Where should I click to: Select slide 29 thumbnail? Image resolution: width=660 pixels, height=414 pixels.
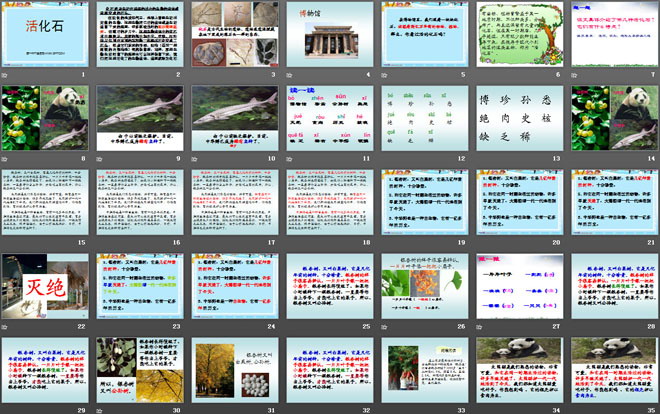(45, 370)
